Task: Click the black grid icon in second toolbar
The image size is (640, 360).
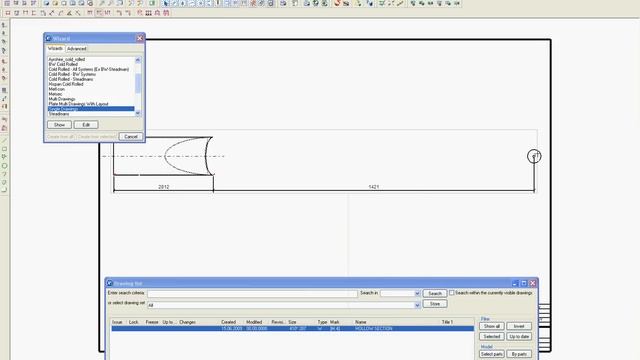Action: click(x=149, y=13)
